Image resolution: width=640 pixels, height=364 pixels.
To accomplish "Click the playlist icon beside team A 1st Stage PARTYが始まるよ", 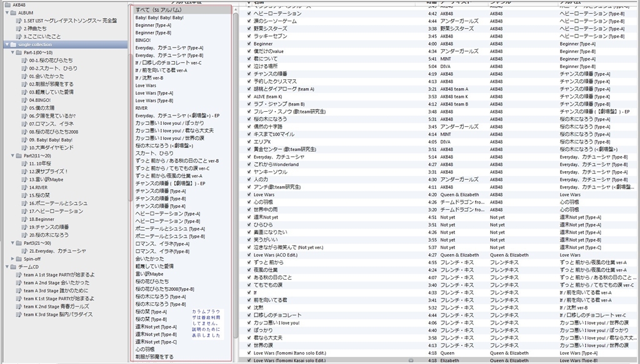I will tap(18, 275).
